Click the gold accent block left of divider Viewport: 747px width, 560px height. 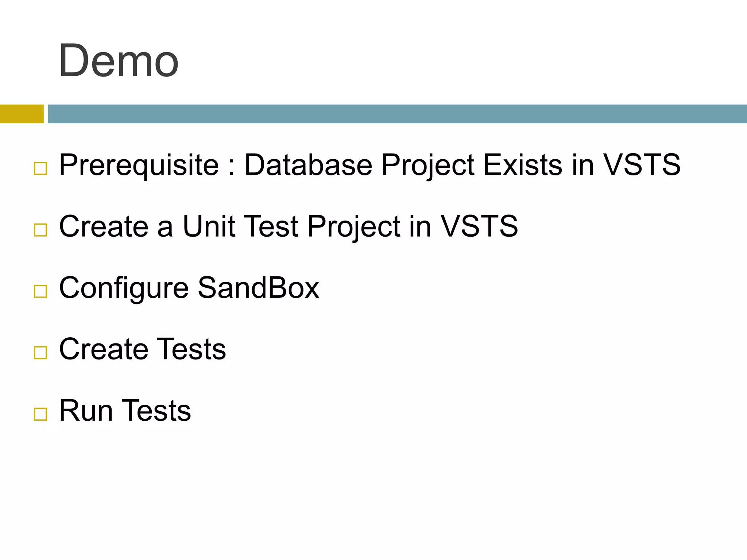pyautogui.click(x=22, y=114)
